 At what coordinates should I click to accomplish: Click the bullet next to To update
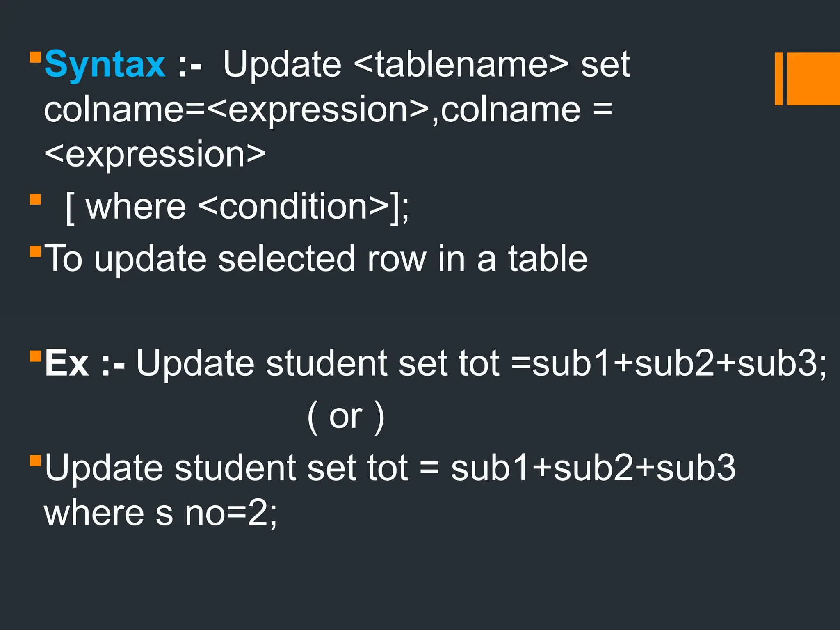pos(35,251)
